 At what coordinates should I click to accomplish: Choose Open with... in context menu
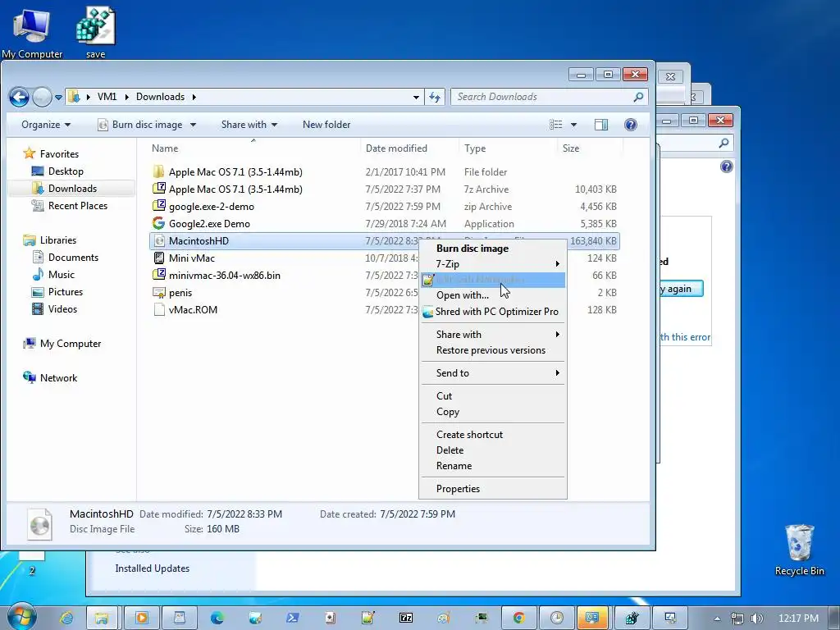click(x=492, y=295)
